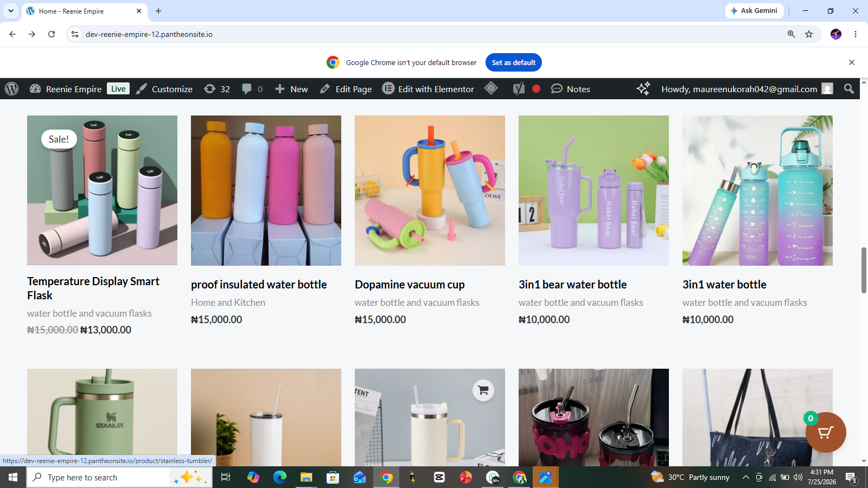
Task: Open the comments bubble in admin bar
Action: tap(252, 89)
